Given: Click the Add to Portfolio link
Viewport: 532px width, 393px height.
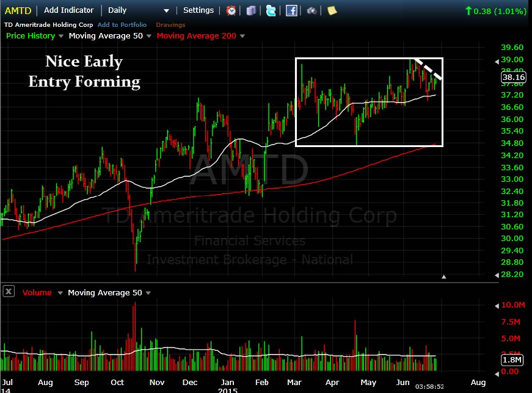Looking at the screenshot, I should (122, 25).
